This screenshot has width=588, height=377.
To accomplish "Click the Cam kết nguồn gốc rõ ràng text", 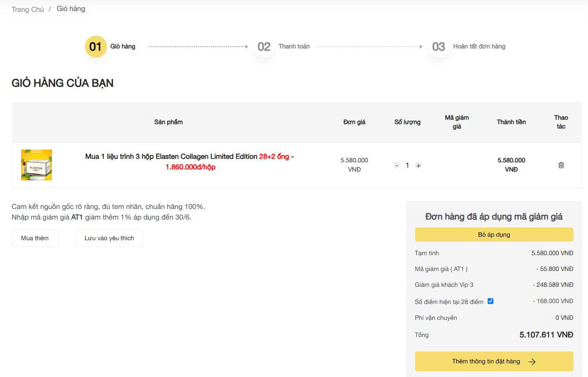I will pyautogui.click(x=108, y=206).
